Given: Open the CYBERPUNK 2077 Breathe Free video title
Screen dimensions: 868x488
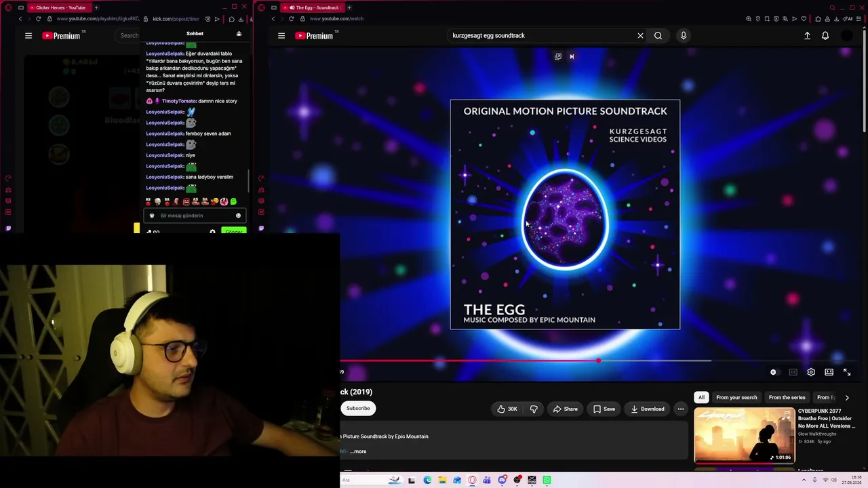Looking at the screenshot, I should [x=827, y=418].
